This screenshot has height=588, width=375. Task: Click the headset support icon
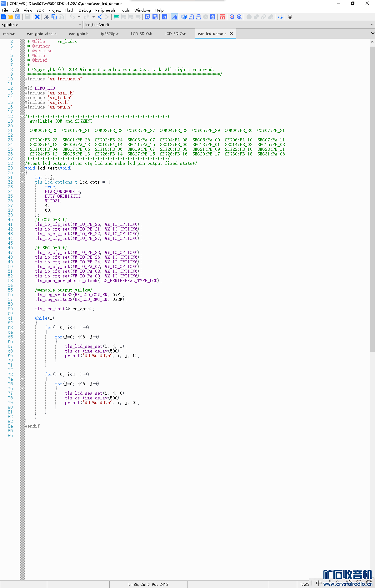pyautogui.click(x=280, y=17)
